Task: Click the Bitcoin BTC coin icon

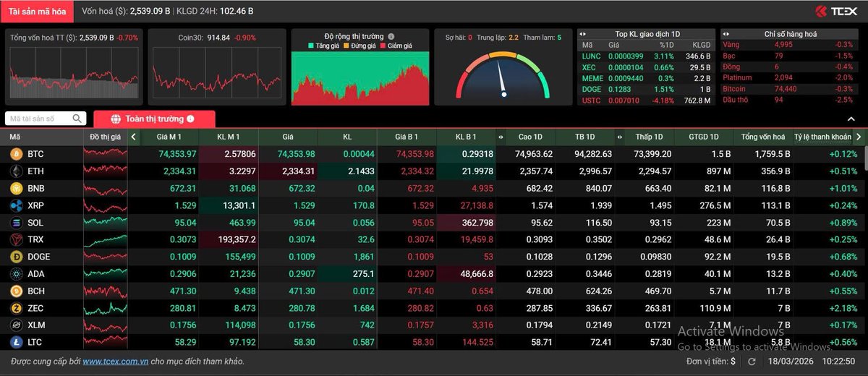Action: point(15,154)
